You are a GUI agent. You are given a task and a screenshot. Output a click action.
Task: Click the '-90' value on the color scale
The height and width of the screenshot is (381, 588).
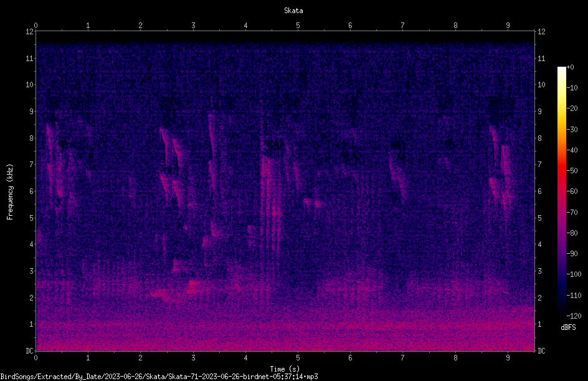coord(572,254)
